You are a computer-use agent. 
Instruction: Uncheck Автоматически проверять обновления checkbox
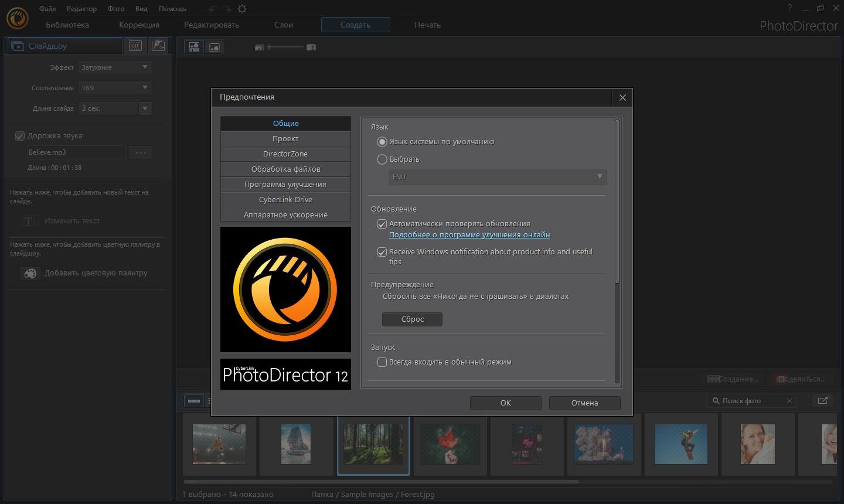(x=382, y=224)
